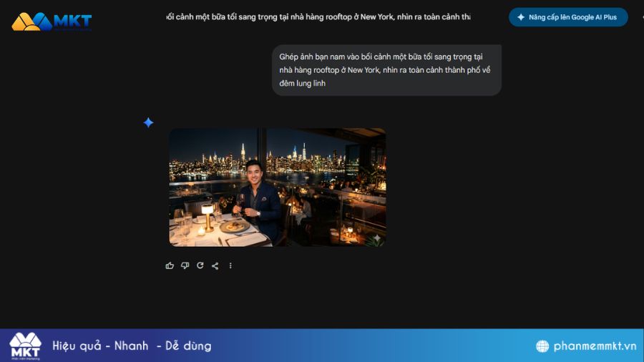Click the globe icon beside phanmemmkt.vn

click(542, 346)
